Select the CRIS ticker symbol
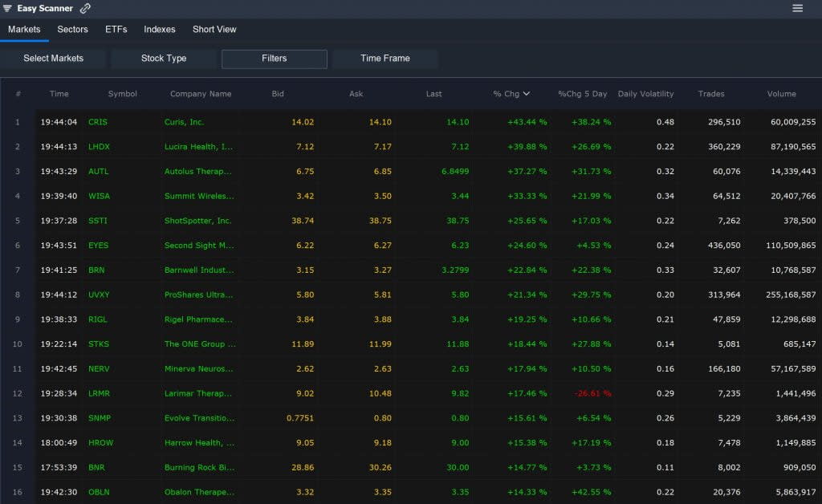822x504 pixels. coord(98,122)
